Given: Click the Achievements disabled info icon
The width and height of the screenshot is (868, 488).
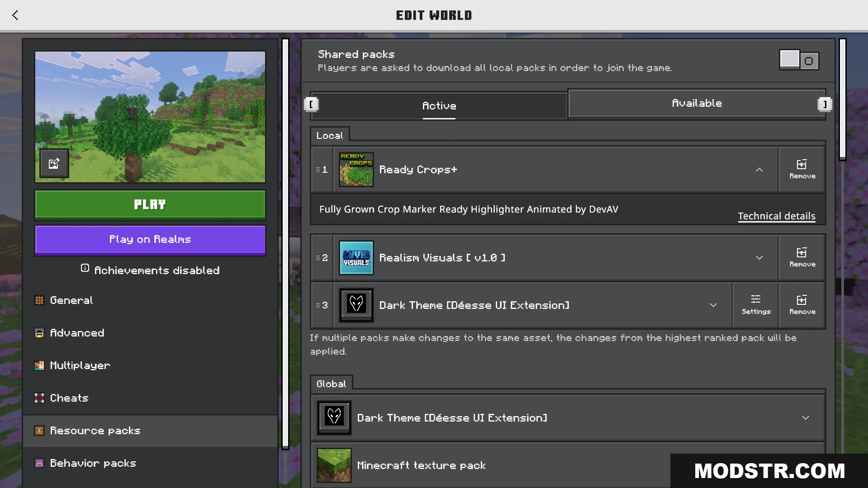Looking at the screenshot, I should (85, 268).
